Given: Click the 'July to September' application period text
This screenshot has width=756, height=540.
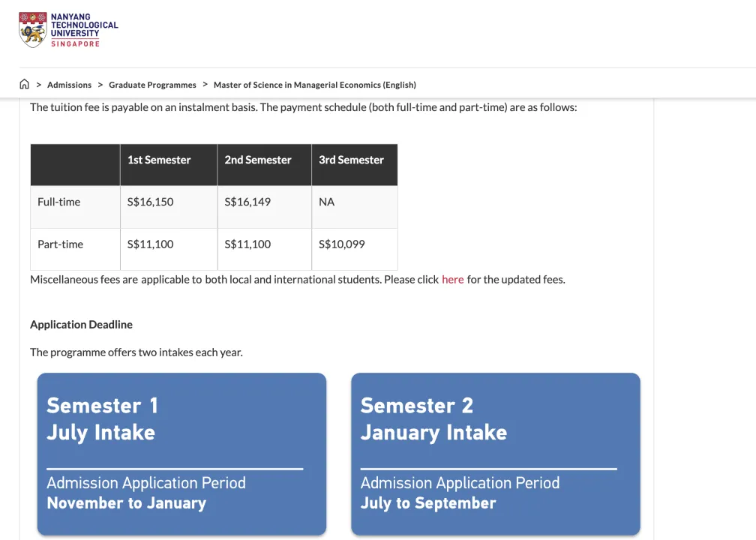Looking at the screenshot, I should (x=428, y=503).
